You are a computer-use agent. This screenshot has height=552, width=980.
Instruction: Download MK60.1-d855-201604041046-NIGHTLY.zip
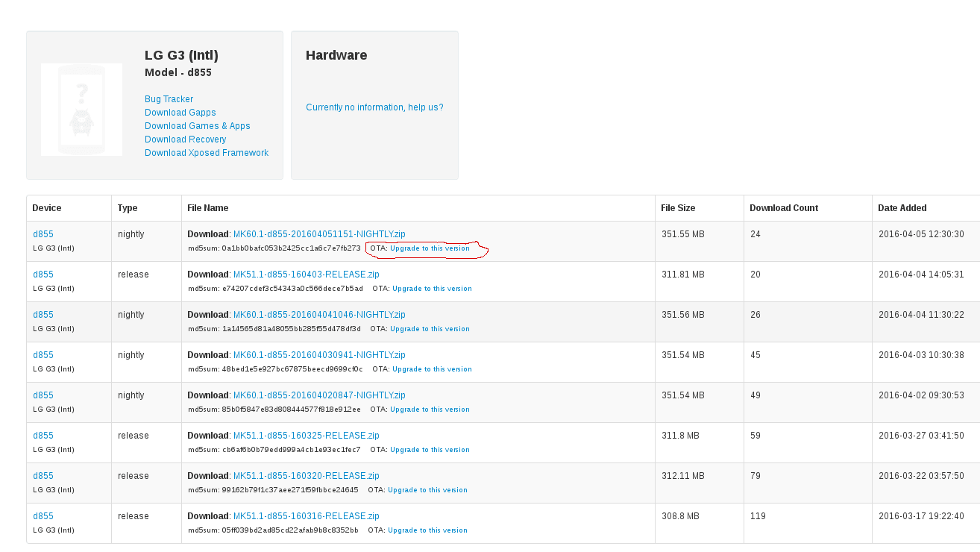pos(319,315)
